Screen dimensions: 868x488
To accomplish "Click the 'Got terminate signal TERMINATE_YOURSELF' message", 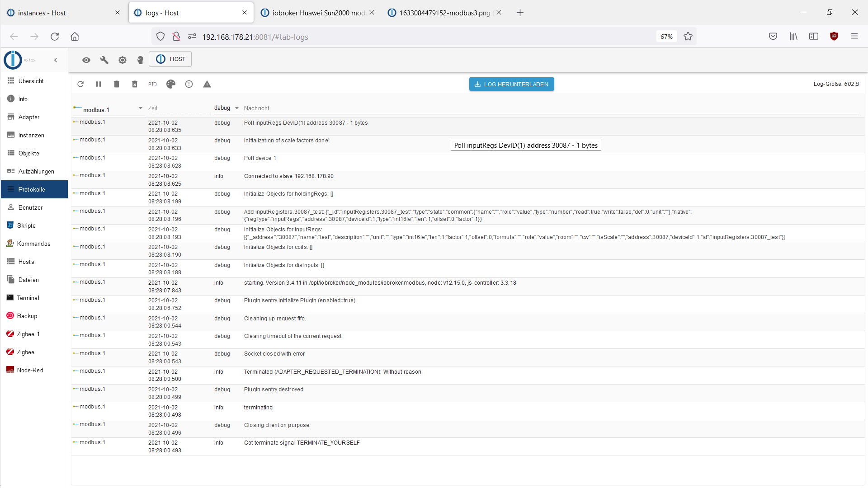I will [x=302, y=443].
